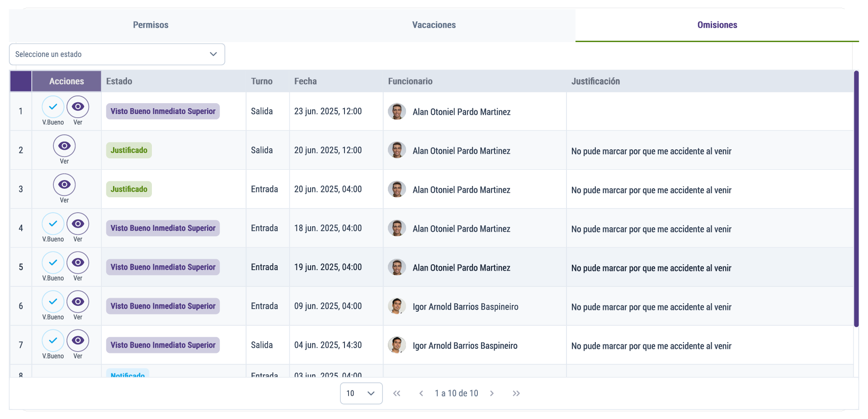The width and height of the screenshot is (868, 419).
Task: Jump to last page double arrow
Action: click(516, 393)
